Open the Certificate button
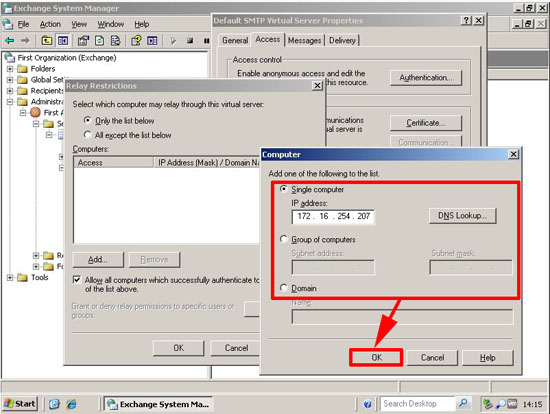Image resolution: width=550 pixels, height=414 pixels. 426,123
